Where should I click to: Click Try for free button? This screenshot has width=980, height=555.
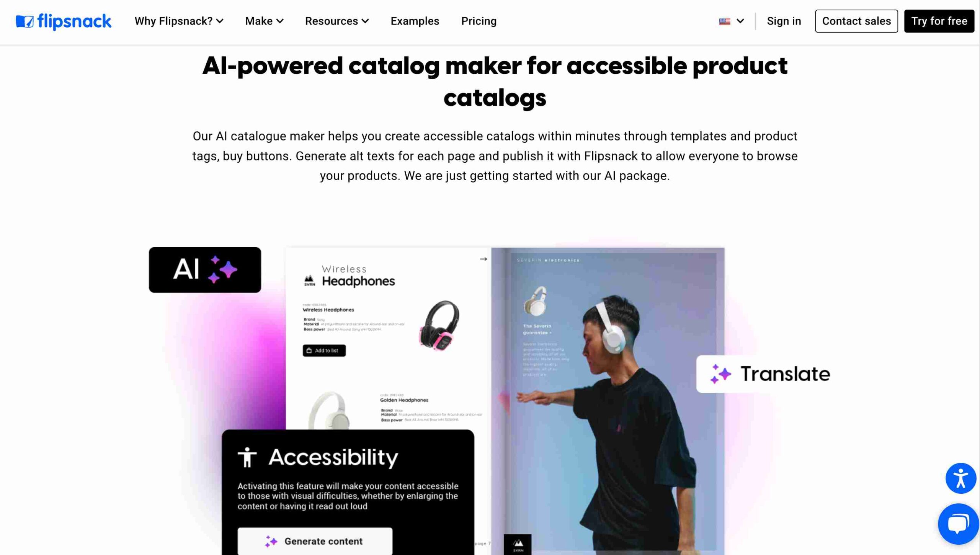click(939, 21)
